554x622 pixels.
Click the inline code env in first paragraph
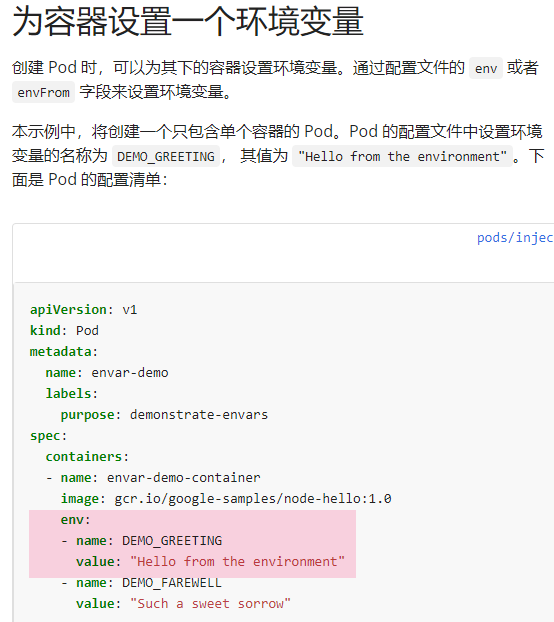point(486,68)
